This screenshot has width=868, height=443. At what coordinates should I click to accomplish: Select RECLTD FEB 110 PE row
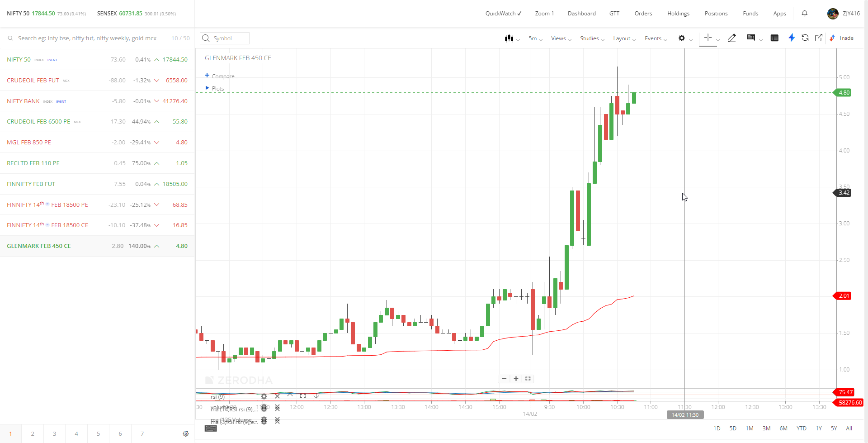[x=97, y=163]
